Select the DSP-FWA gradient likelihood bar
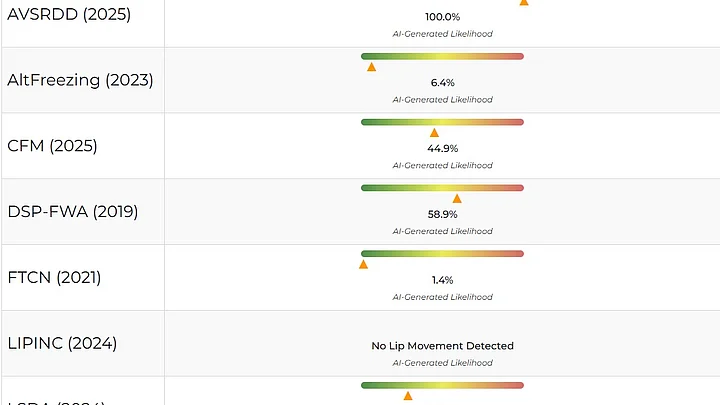Screen dimensions: 720x405 [442, 188]
